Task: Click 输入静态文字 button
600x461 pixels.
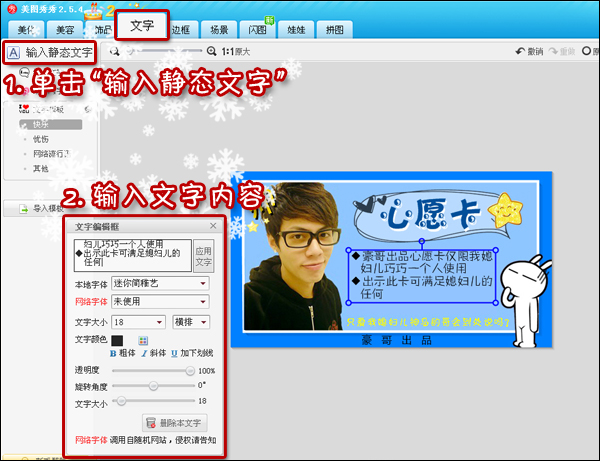Action: [x=50, y=52]
